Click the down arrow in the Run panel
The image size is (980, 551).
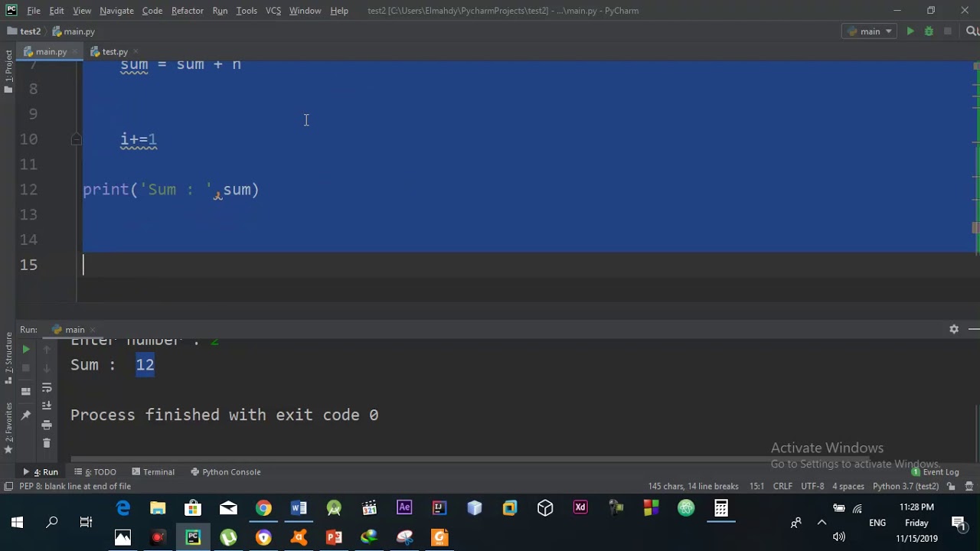(47, 368)
